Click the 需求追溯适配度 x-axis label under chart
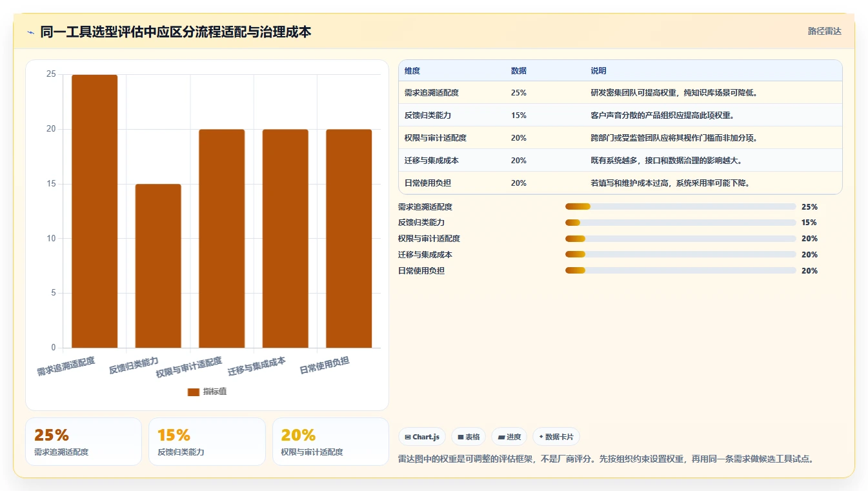868x491 pixels. 66,366
